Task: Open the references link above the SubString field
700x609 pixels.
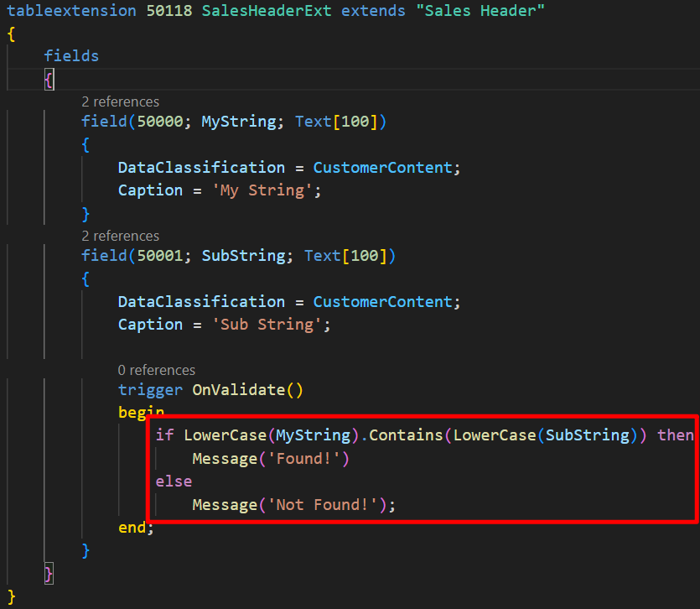Action: (x=120, y=236)
